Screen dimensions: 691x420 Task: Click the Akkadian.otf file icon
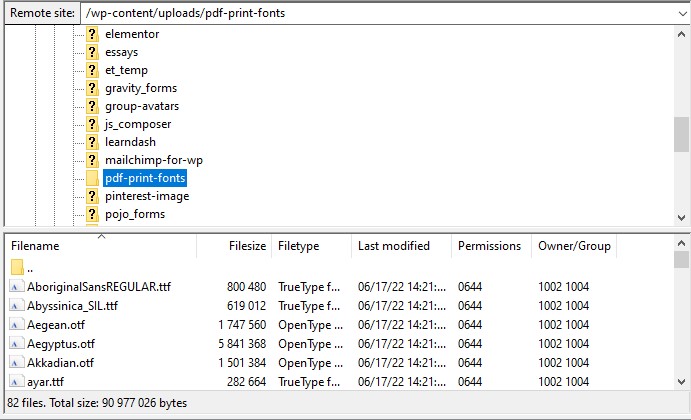pyautogui.click(x=16, y=363)
